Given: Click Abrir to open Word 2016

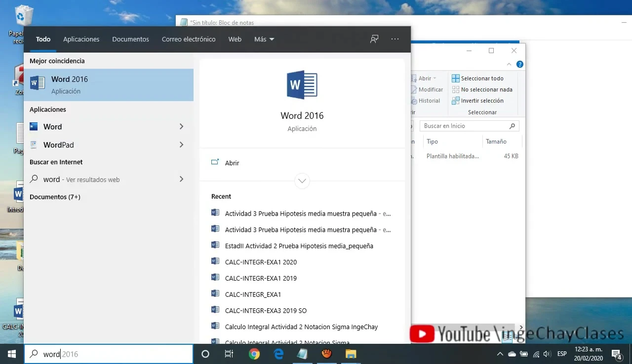Looking at the screenshot, I should point(232,163).
